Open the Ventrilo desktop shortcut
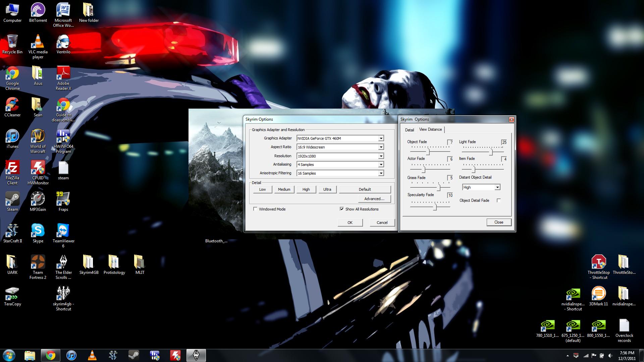644x362 pixels. (x=63, y=44)
